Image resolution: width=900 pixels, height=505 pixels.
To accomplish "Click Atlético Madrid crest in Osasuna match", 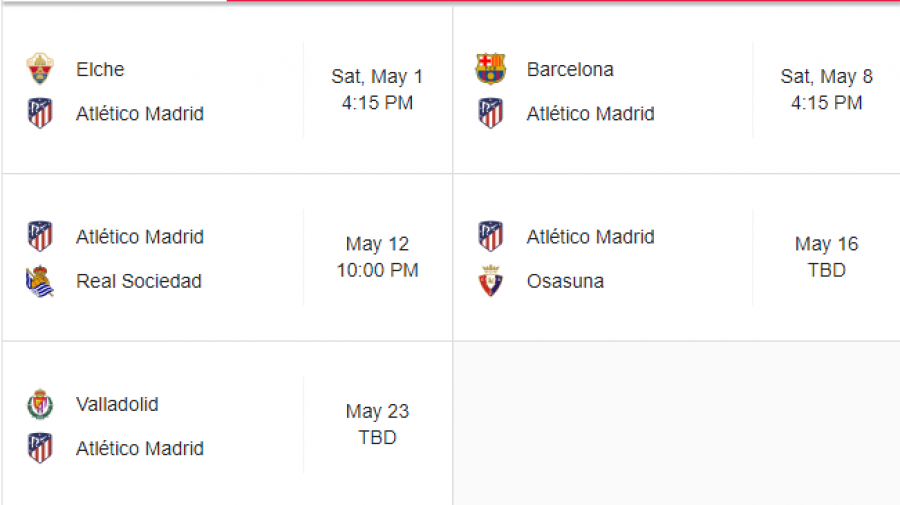I will pos(491,236).
